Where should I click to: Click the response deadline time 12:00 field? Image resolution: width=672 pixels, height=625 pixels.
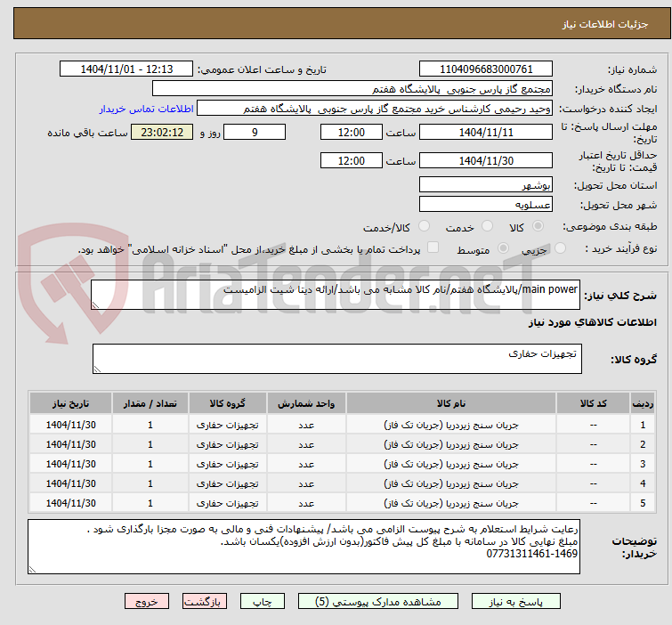click(351, 132)
